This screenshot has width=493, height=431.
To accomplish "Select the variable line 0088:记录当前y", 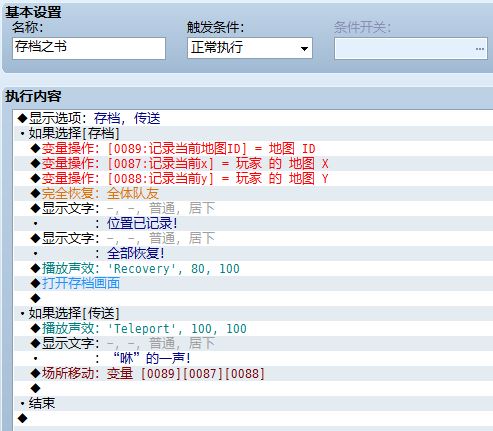I will click(253, 178).
